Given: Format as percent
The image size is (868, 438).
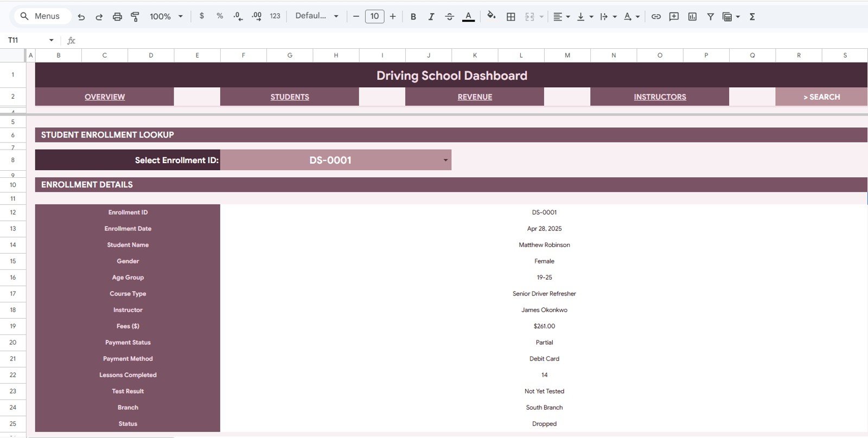Looking at the screenshot, I should (220, 16).
